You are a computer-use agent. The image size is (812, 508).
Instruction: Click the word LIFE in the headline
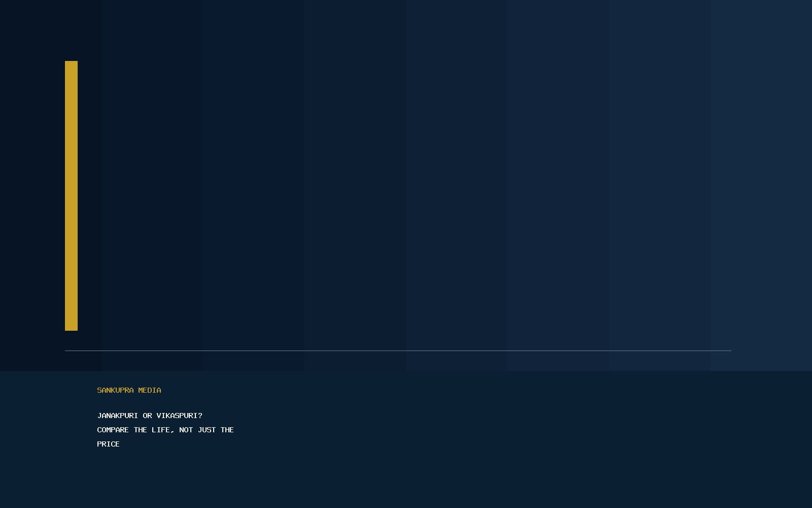tap(161, 430)
